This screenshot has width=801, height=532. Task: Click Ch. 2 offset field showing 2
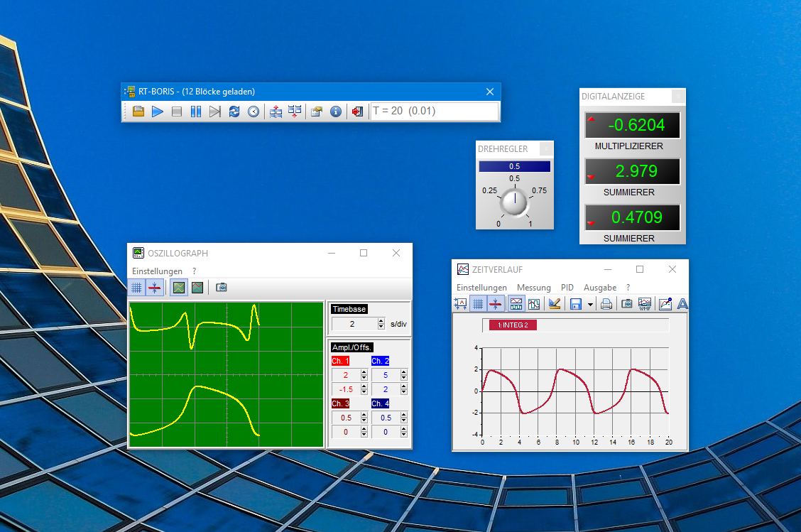coord(386,389)
